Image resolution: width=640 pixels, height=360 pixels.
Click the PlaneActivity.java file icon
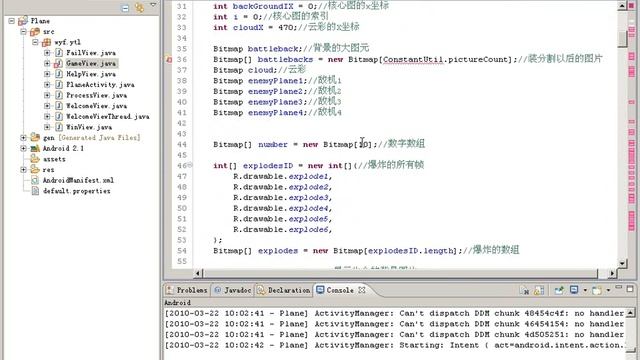59,84
